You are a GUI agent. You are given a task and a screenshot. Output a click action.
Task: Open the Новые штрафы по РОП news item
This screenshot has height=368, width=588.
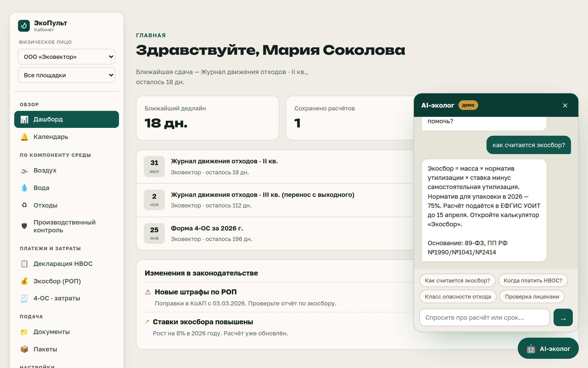[279, 297]
